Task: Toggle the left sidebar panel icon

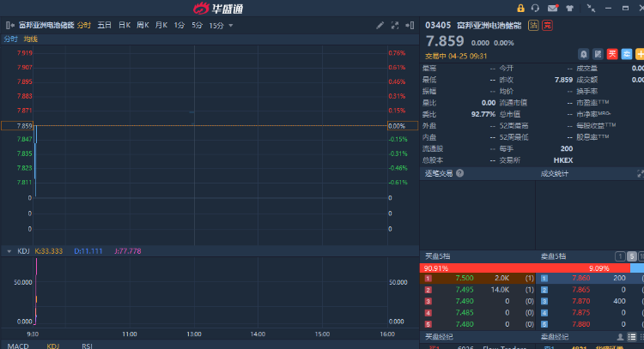Action: 9,26
